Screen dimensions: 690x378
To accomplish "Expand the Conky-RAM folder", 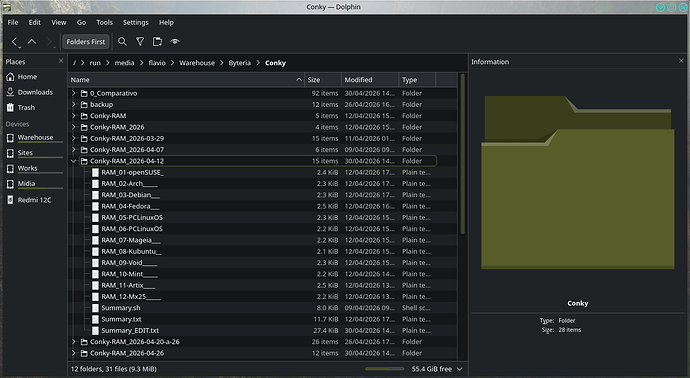I will point(74,116).
